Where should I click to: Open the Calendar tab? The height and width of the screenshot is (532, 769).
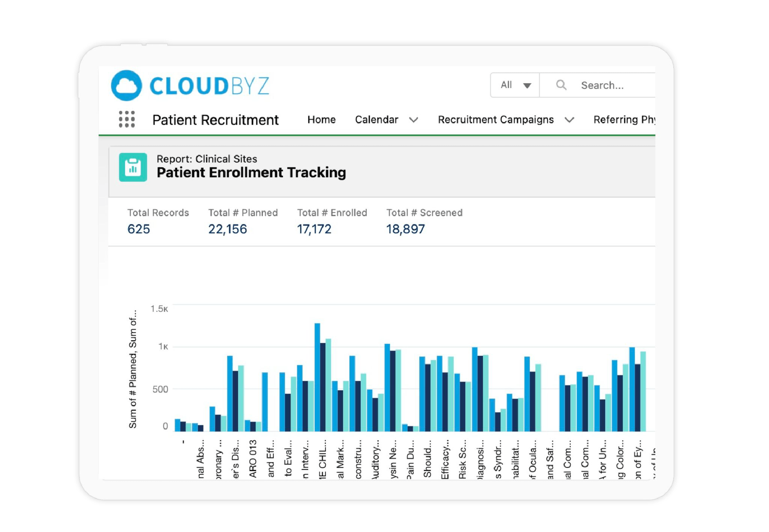pos(376,120)
